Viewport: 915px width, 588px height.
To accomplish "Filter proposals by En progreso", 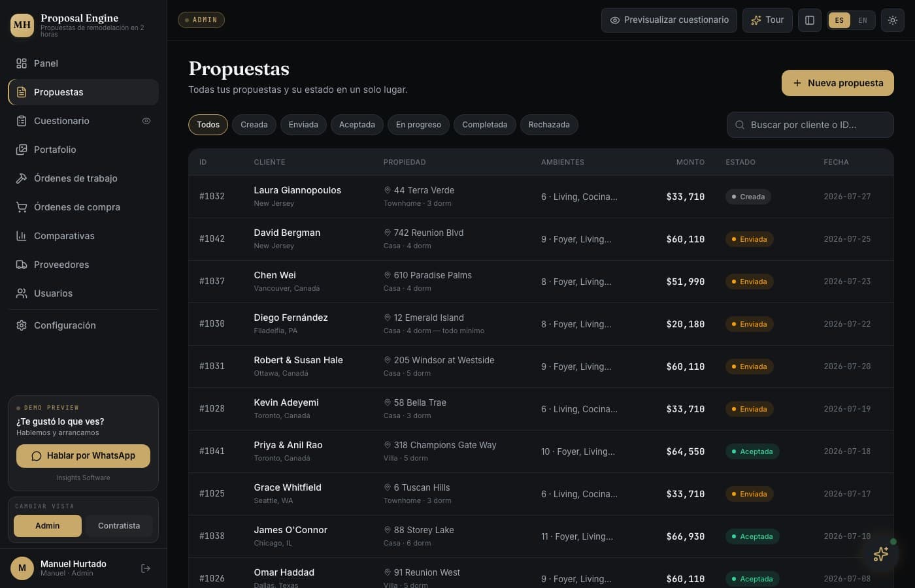I will pos(418,125).
